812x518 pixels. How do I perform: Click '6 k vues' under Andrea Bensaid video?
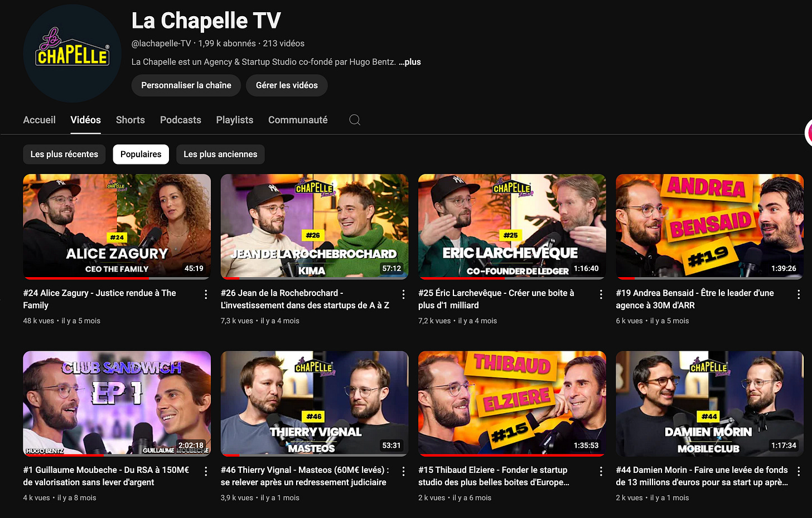[x=629, y=321]
